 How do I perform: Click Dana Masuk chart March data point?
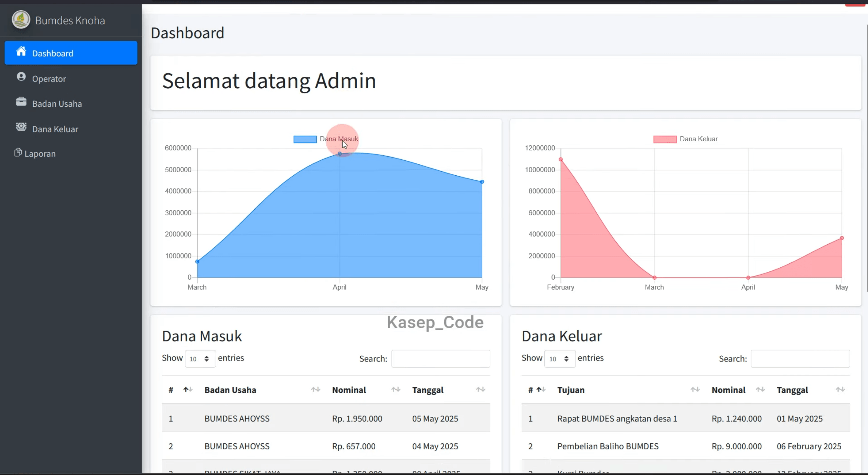[197, 262]
